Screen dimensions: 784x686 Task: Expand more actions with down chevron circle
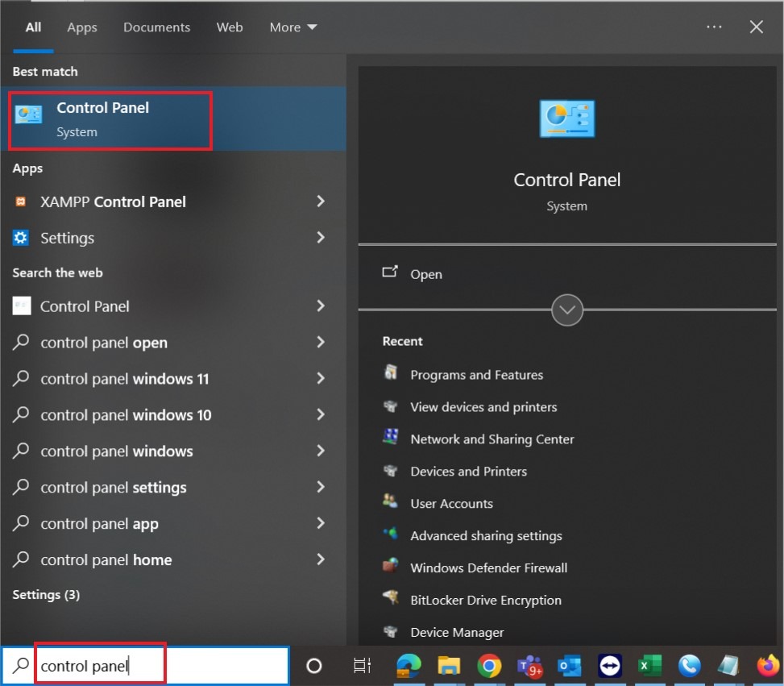(x=567, y=310)
